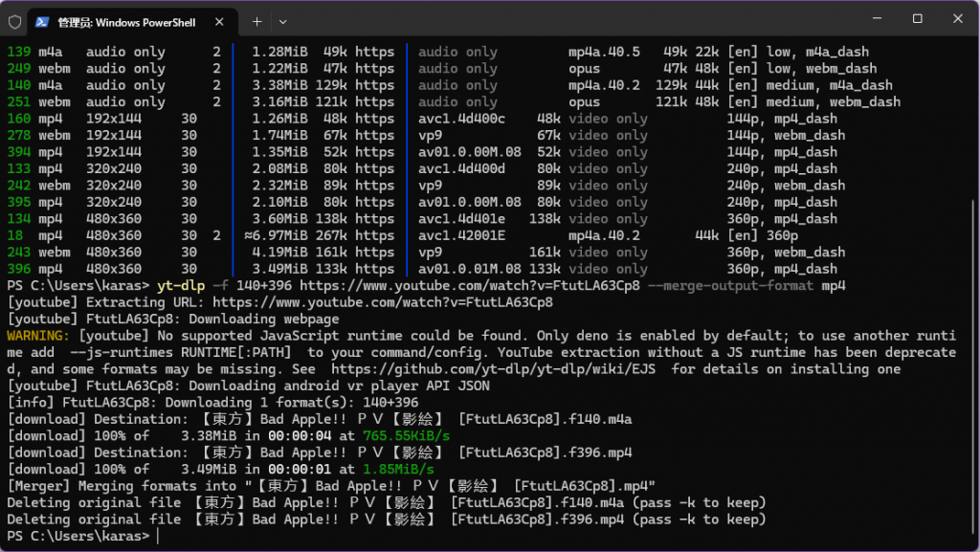The height and width of the screenshot is (552, 980).
Task: Close the Windows PowerShell tab
Action: pos(221,21)
